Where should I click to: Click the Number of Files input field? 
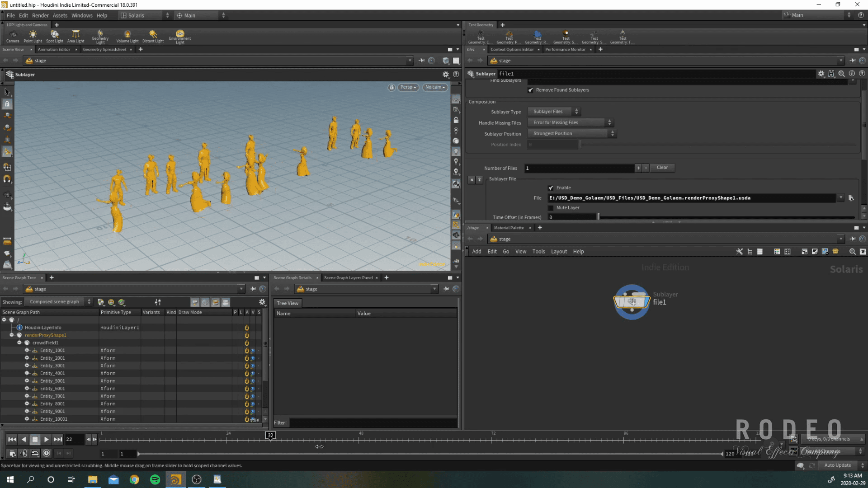pyautogui.click(x=580, y=168)
